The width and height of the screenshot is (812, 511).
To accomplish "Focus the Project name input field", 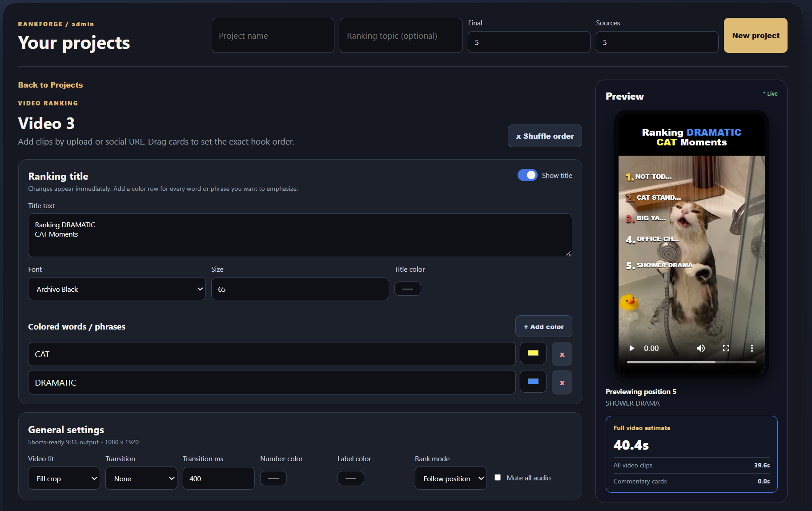I will [x=273, y=36].
